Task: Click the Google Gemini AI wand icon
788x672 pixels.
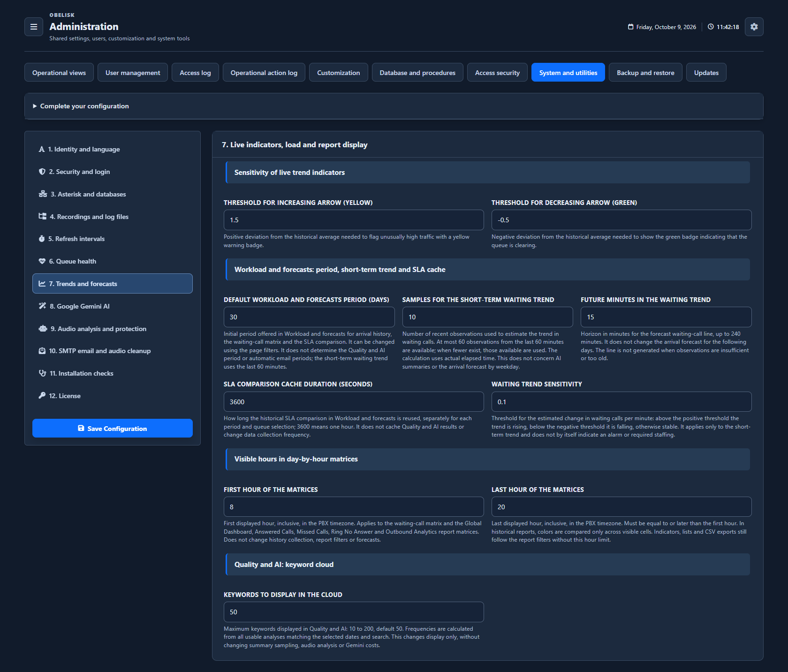Action: [x=42, y=306]
